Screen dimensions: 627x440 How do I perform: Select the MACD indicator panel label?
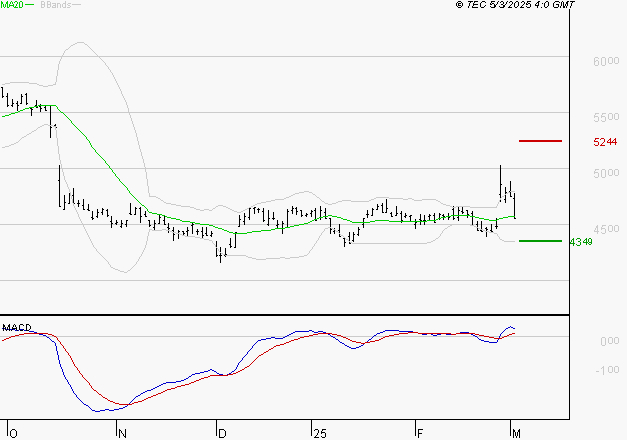pyautogui.click(x=17, y=327)
